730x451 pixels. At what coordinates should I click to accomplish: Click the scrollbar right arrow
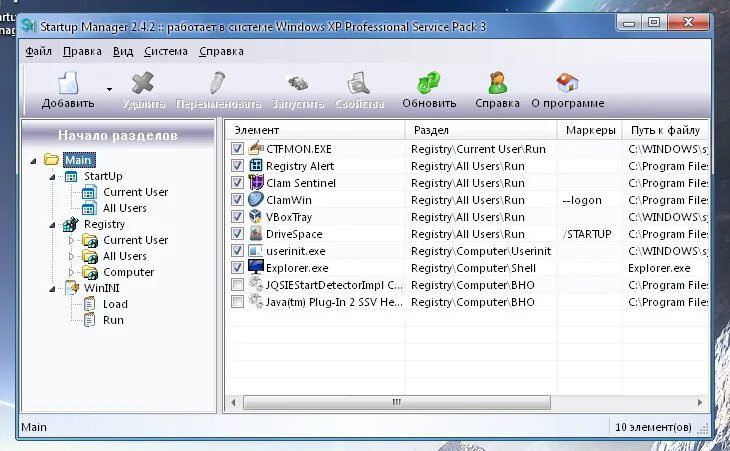pos(700,402)
